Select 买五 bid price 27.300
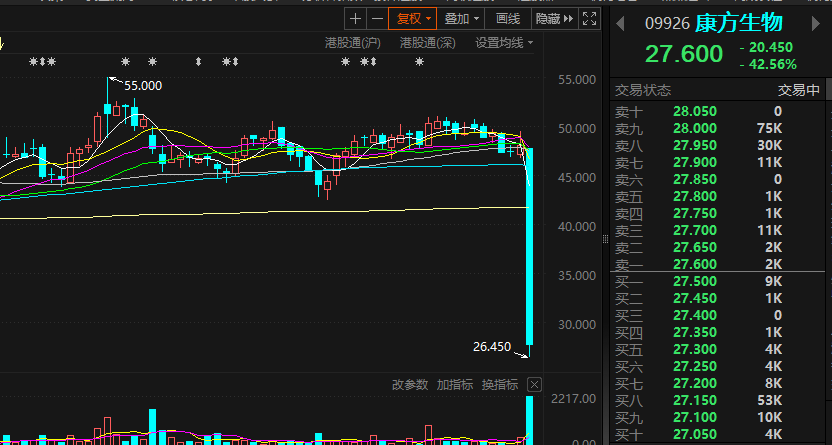832x445 pixels. [695, 349]
